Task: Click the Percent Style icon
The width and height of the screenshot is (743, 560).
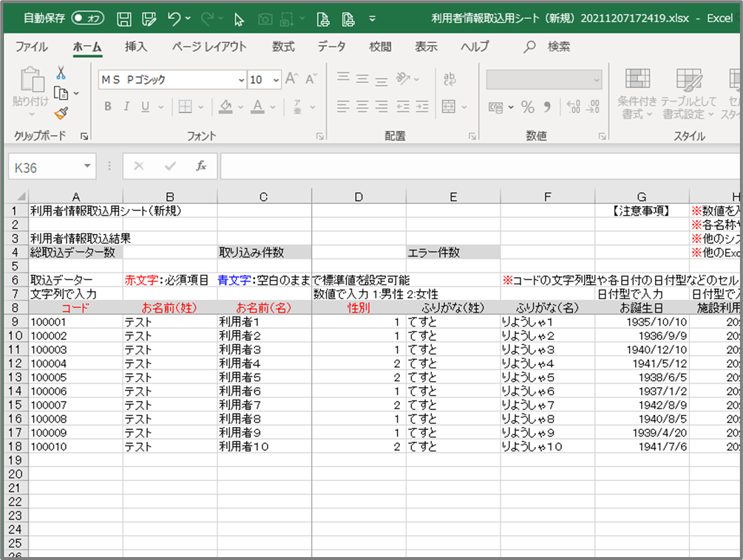Action: [527, 107]
